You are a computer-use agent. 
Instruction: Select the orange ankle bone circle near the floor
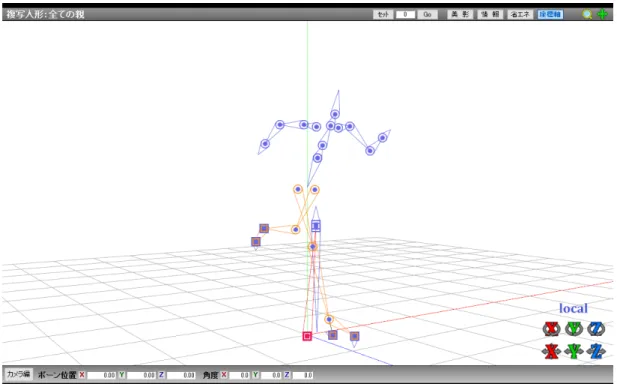[x=329, y=319]
